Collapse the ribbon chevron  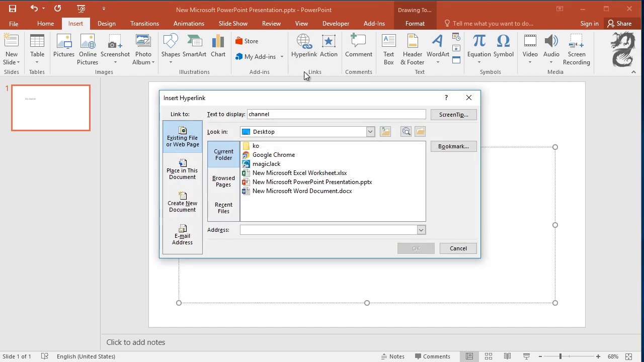coord(633,72)
